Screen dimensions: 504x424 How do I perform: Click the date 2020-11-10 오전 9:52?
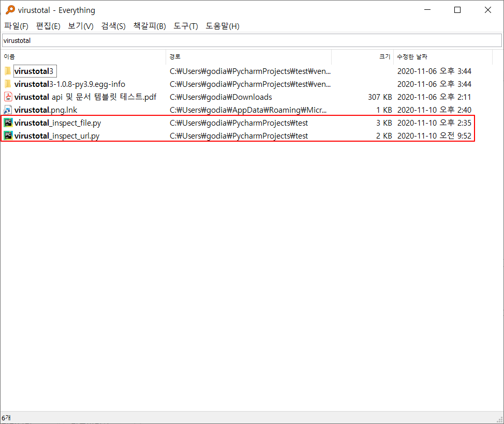point(434,136)
